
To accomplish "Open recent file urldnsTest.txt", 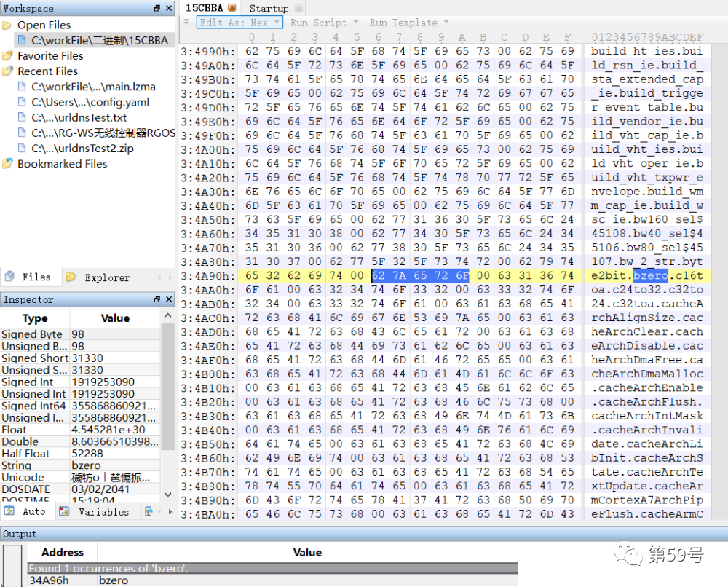I will pos(79,117).
